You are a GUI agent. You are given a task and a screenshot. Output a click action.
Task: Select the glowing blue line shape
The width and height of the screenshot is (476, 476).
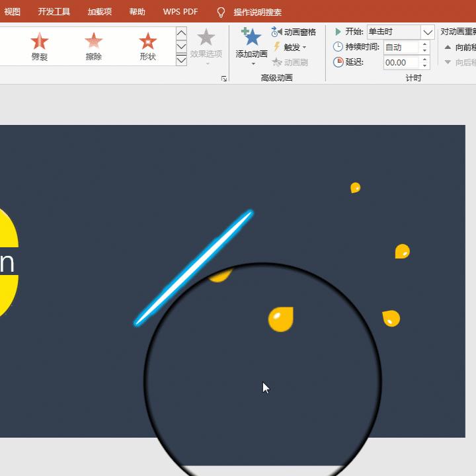point(194,268)
